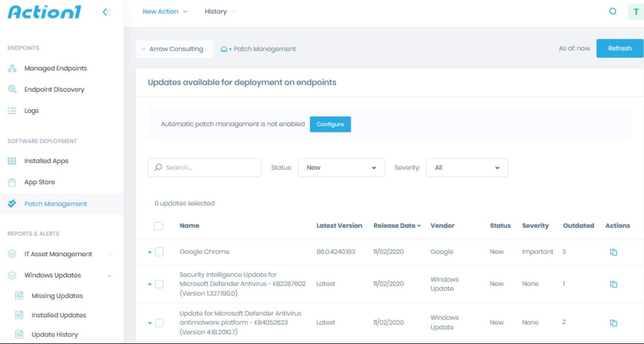
Task: Tick the select-all updates checkbox in table header
Action: [158, 226]
